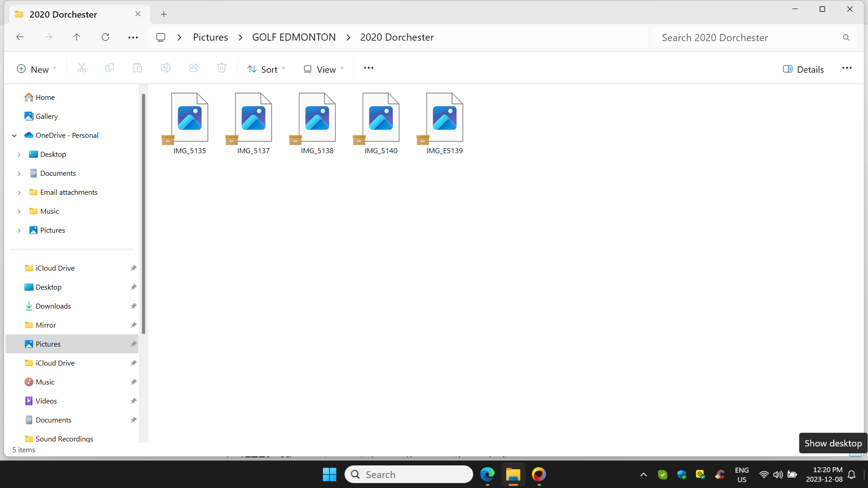Open the Sort dropdown menu
868x488 pixels.
pos(266,69)
